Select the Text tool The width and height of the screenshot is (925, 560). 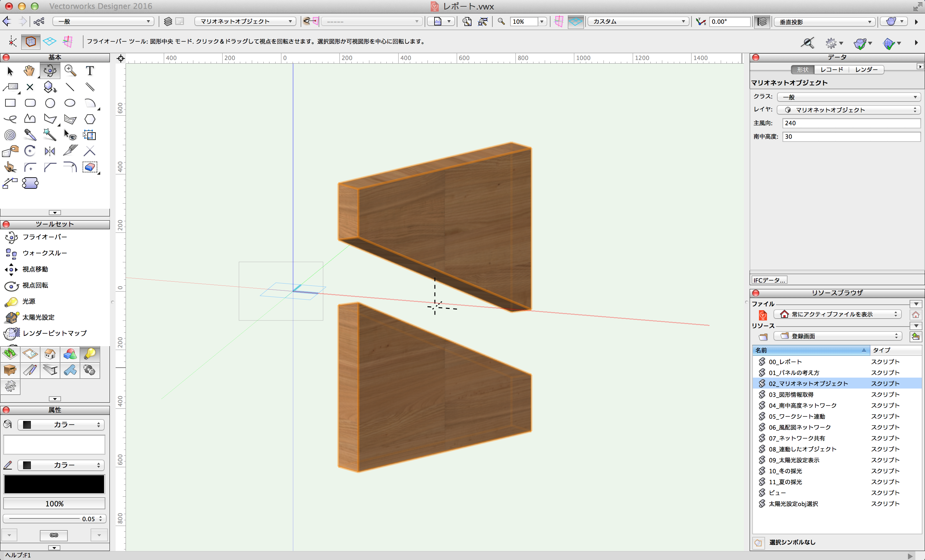[90, 71]
